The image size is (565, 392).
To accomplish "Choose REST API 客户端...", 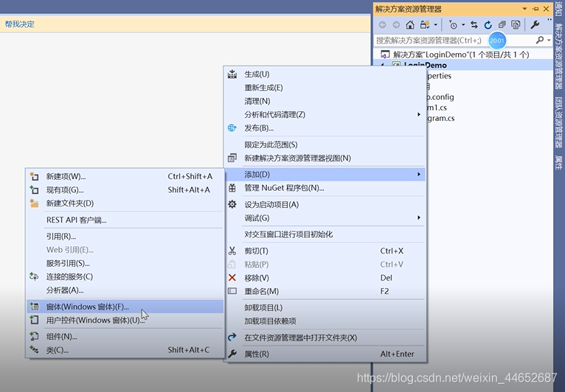I will (125, 220).
